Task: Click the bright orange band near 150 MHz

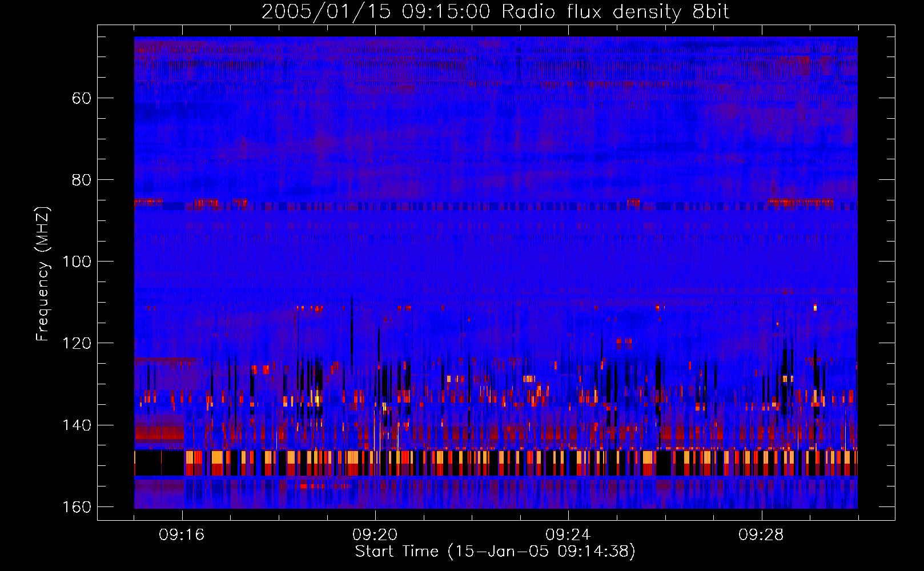Action: pos(496,463)
